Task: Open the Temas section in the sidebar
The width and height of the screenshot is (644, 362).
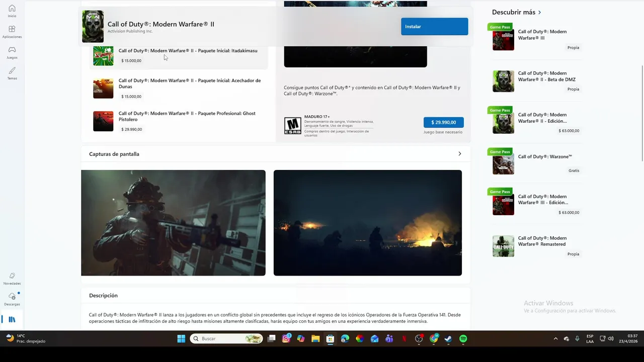Action: (12, 73)
